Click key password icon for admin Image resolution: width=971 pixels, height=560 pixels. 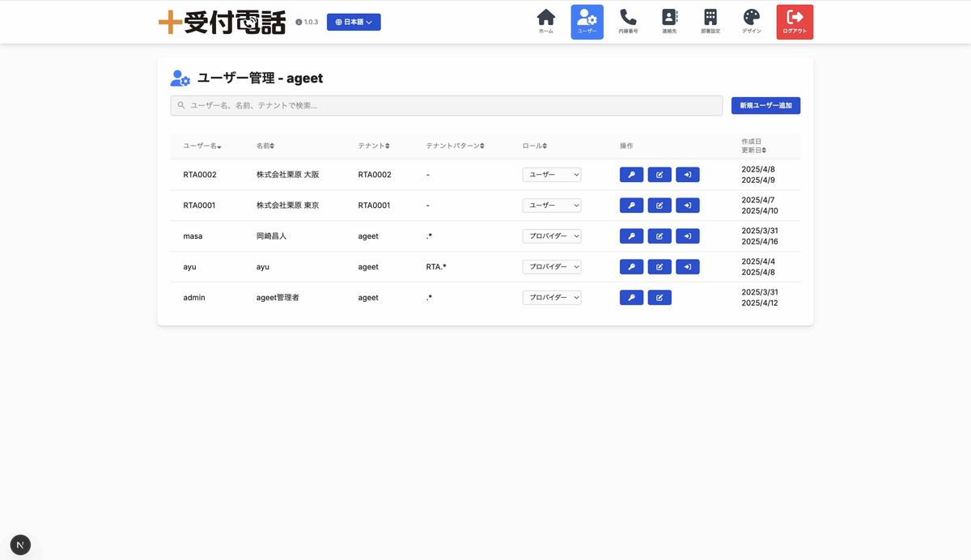(x=631, y=298)
